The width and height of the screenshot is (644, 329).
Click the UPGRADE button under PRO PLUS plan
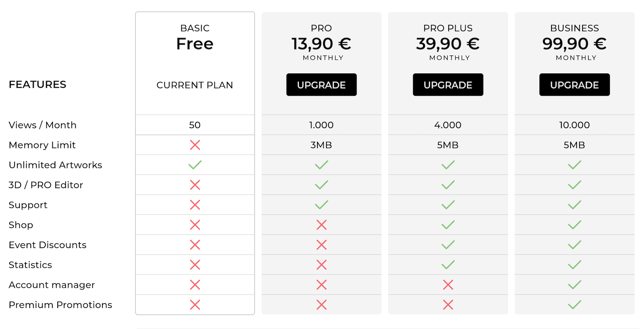coord(448,85)
